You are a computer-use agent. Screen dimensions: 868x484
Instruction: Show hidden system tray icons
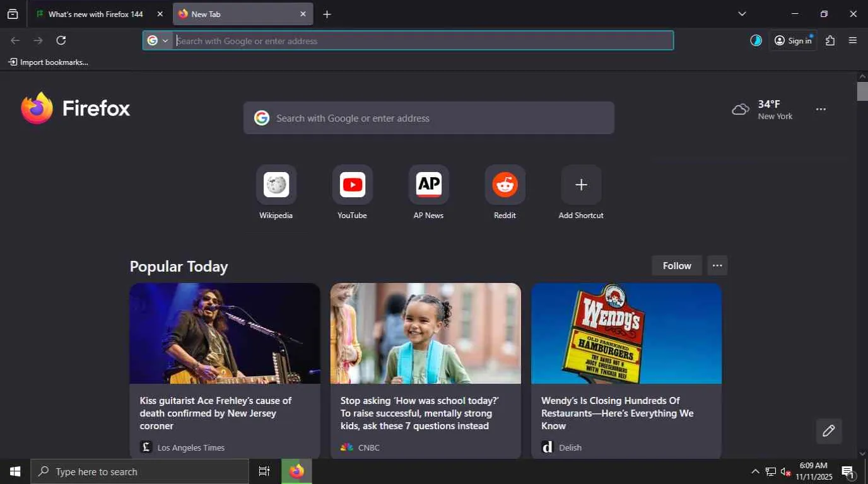[x=755, y=471]
